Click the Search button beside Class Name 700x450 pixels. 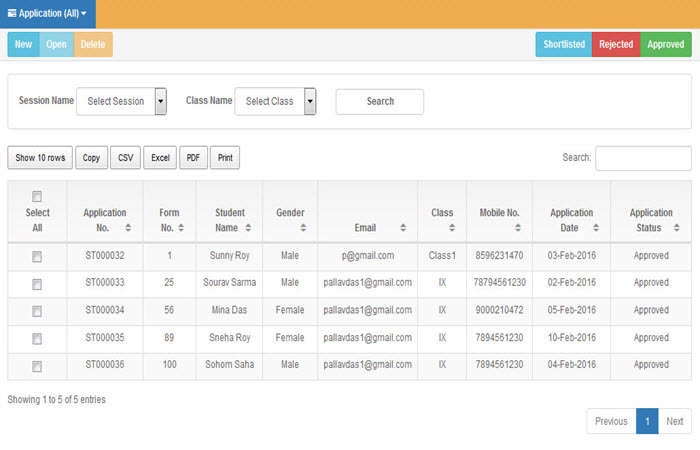[380, 101]
